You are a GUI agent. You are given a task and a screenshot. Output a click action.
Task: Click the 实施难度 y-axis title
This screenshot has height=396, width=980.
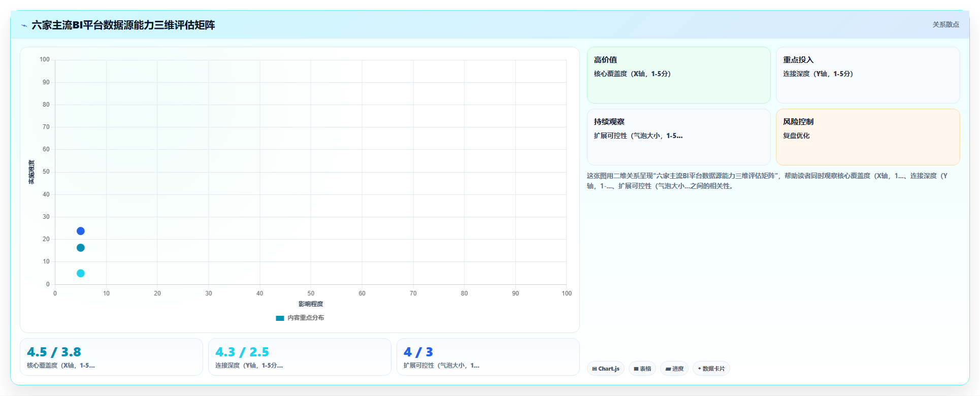(x=31, y=172)
